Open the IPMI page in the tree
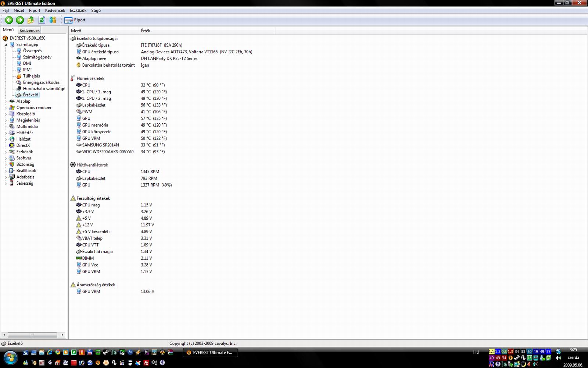The height and width of the screenshot is (368, 588). click(27, 70)
